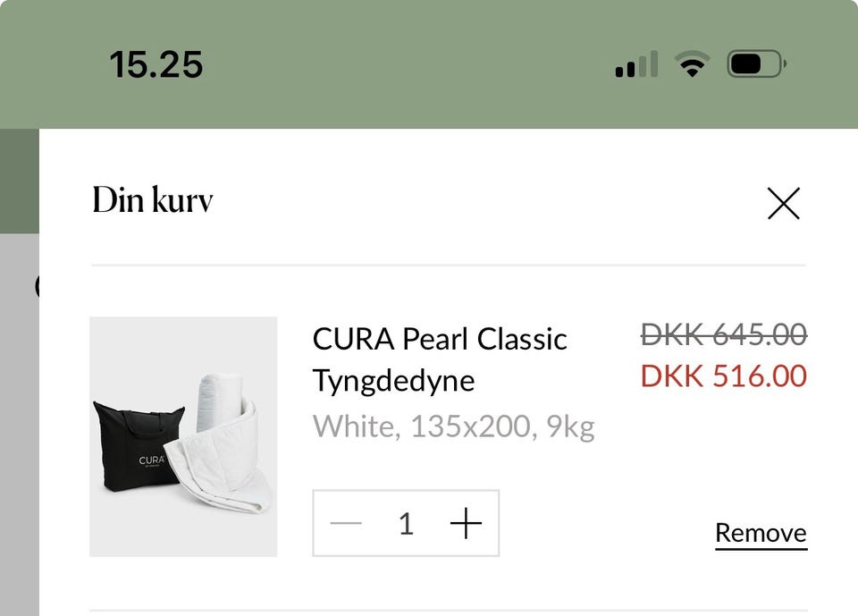Viewport: 858px width, 616px height.
Task: Decrease quantity with the minus button
Action: 346,524
